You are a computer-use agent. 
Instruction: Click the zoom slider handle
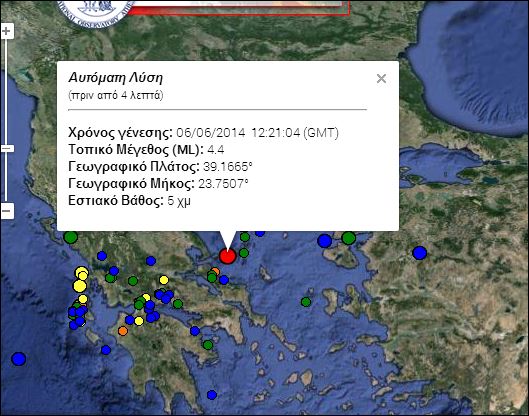coord(7,148)
